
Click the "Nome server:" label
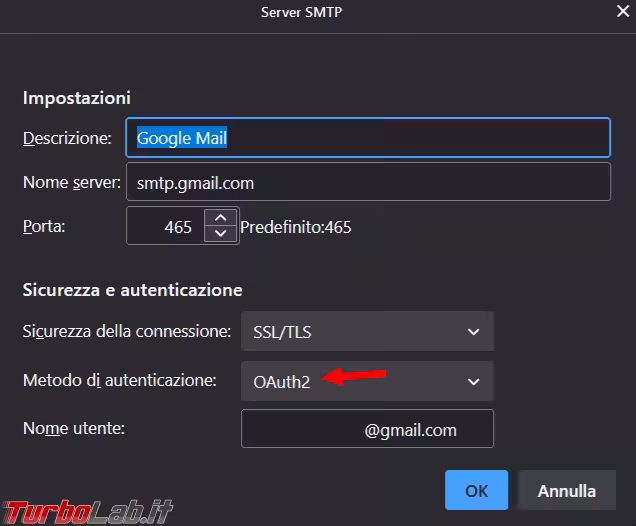(x=71, y=183)
